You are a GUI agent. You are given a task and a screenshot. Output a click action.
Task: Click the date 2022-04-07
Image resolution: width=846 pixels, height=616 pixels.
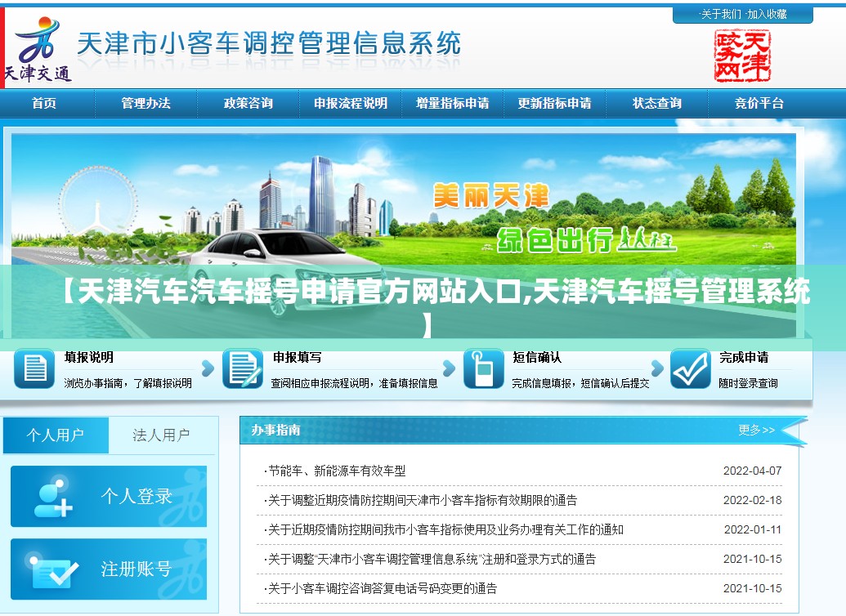[x=753, y=471]
